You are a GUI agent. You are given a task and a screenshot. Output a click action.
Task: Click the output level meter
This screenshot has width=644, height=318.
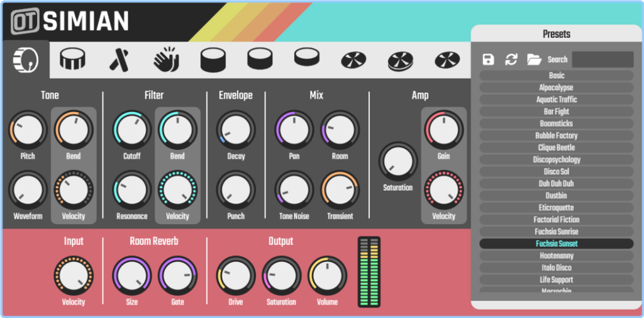369,271
